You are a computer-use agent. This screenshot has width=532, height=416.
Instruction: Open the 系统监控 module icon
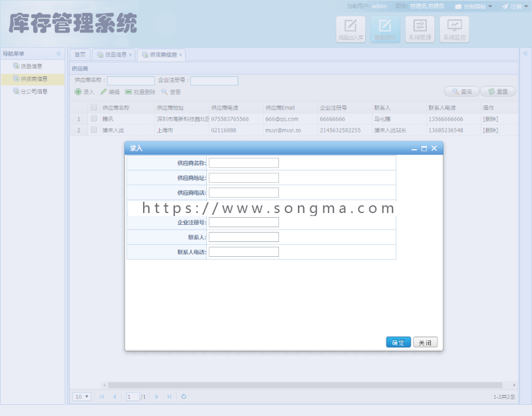455,29
